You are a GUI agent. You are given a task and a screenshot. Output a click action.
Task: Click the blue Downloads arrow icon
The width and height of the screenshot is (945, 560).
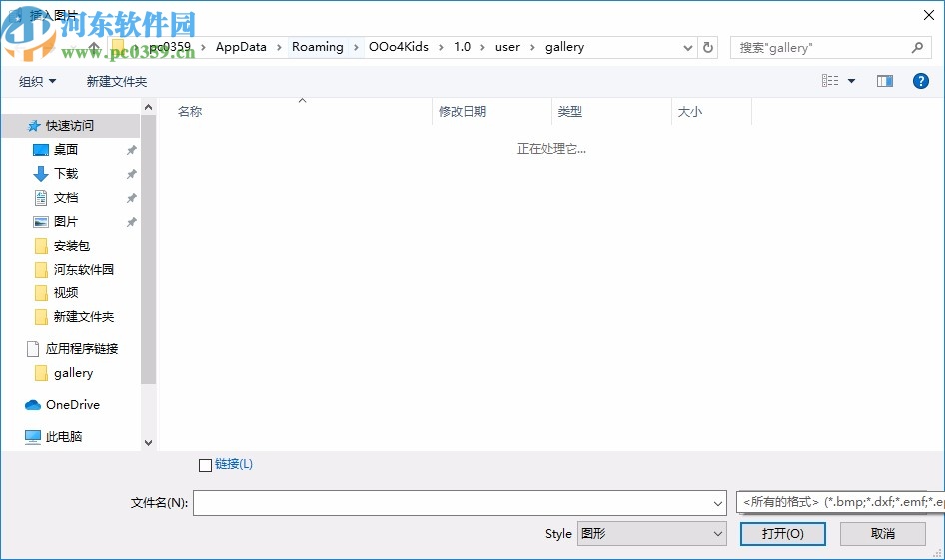point(40,174)
